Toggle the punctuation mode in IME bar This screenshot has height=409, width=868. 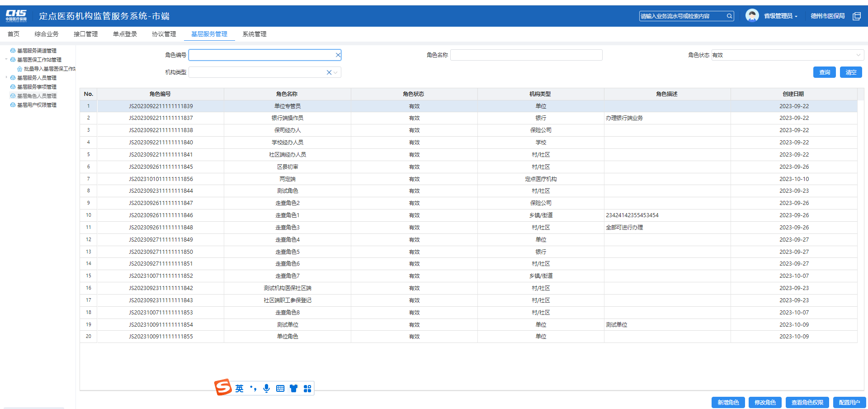click(253, 388)
